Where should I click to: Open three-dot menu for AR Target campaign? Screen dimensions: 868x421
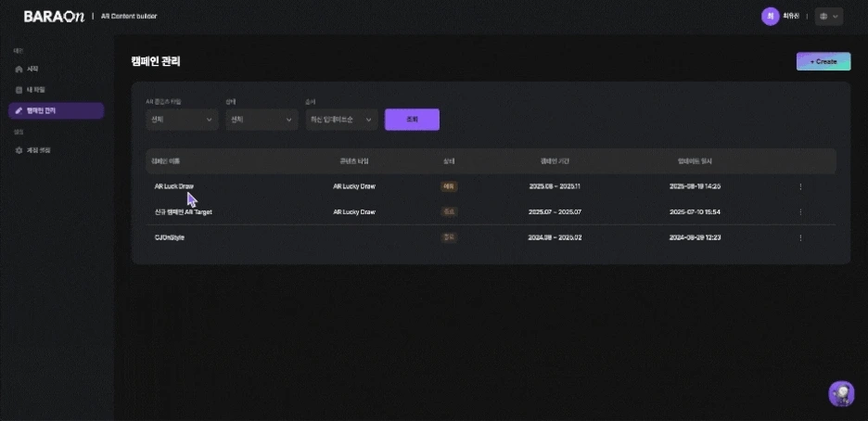pos(800,211)
